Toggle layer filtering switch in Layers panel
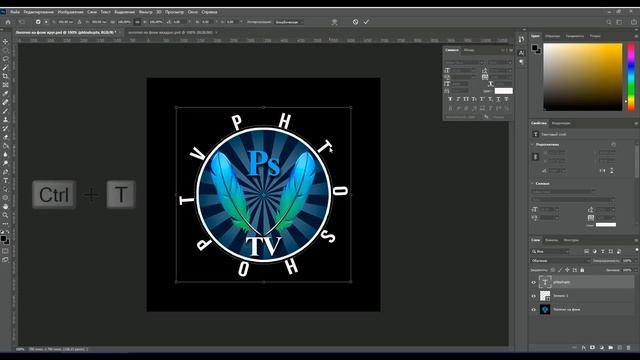Viewport: 640px width, 360px height. (636, 250)
